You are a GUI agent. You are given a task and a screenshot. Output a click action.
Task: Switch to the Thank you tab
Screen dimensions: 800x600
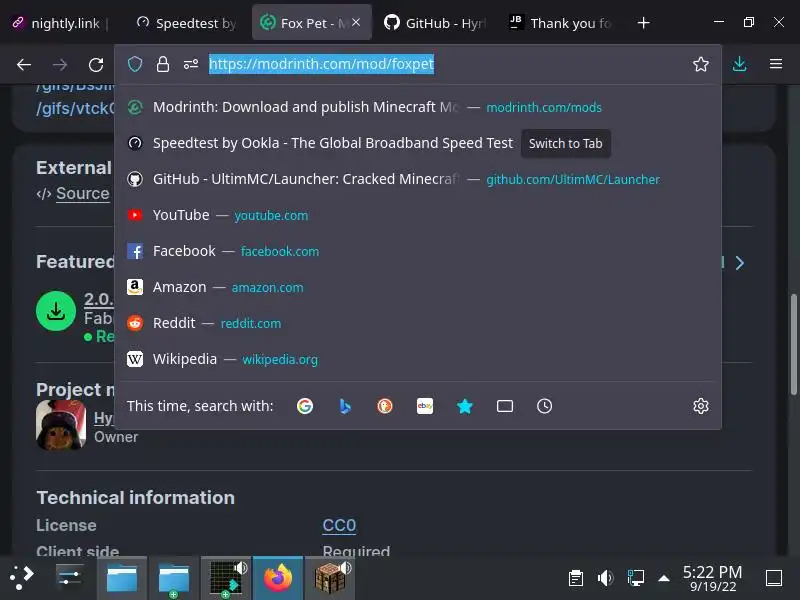point(561,23)
